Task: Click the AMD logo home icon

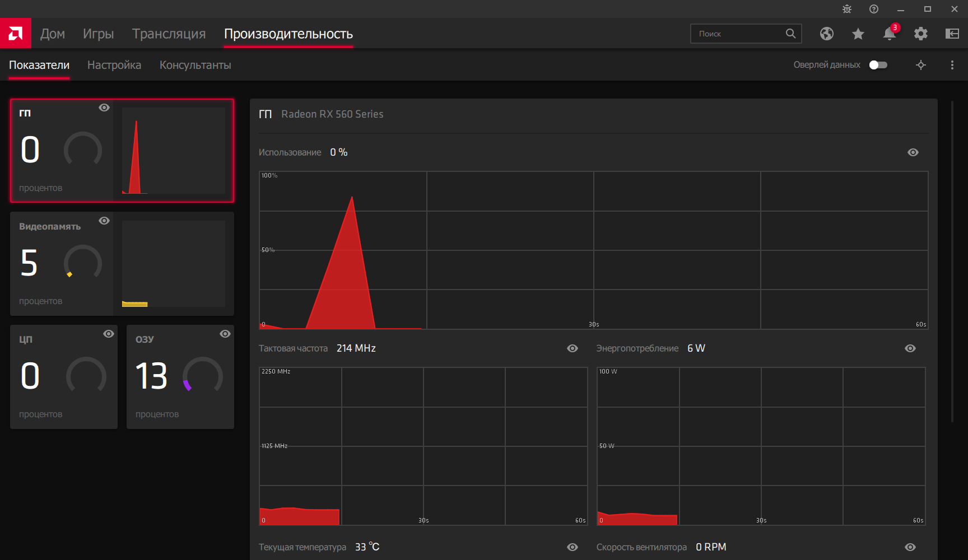Action: pos(16,34)
